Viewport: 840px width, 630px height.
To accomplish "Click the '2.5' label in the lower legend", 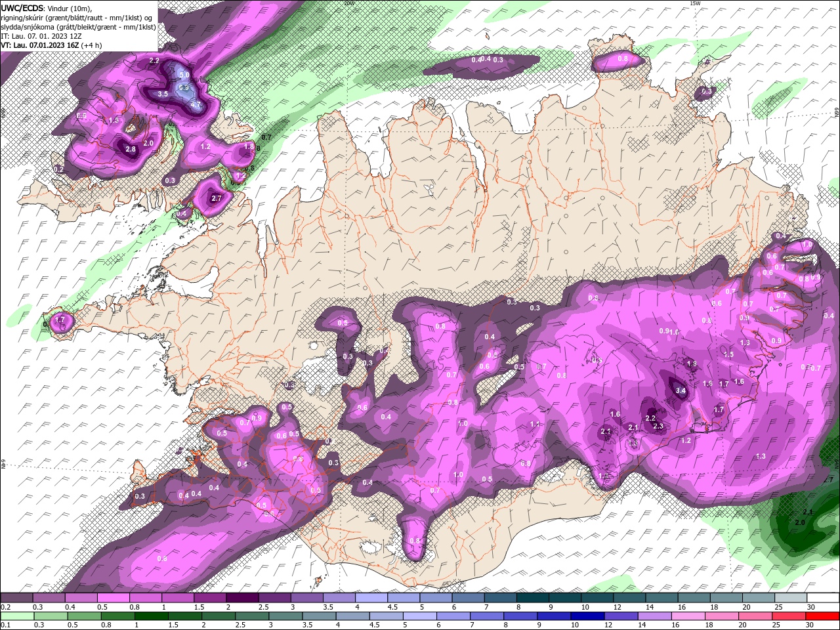I will [x=241, y=625].
